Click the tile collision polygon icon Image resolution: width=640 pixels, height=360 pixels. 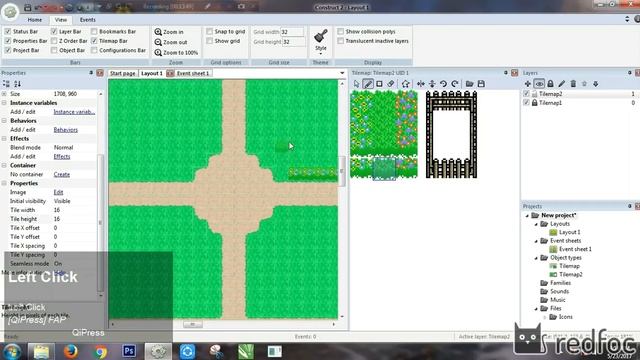coord(405,84)
